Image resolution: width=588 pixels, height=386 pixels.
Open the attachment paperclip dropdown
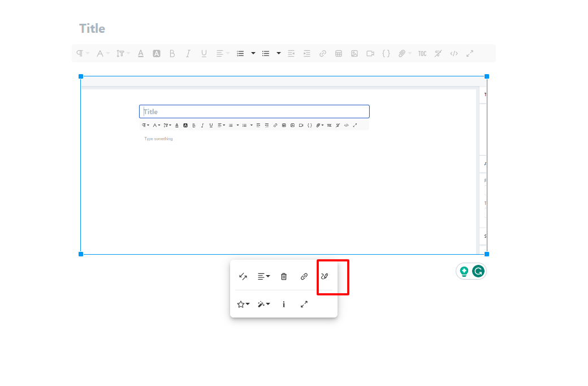pos(404,54)
